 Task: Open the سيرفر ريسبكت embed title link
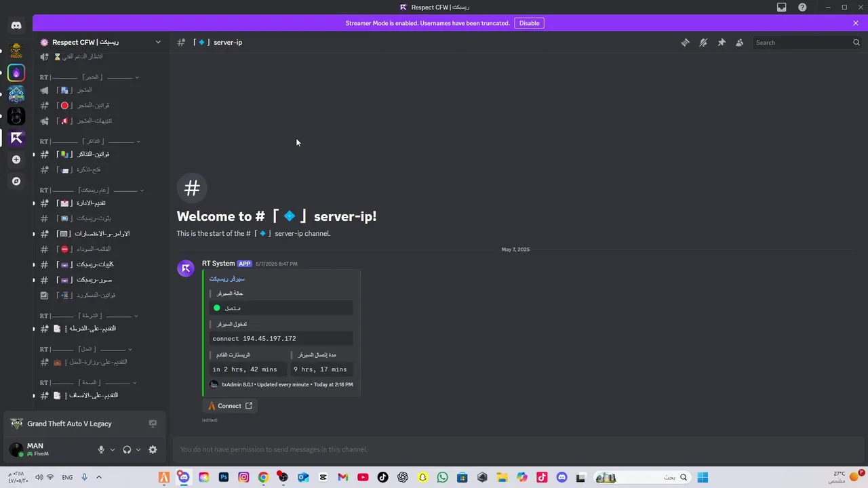tap(227, 279)
